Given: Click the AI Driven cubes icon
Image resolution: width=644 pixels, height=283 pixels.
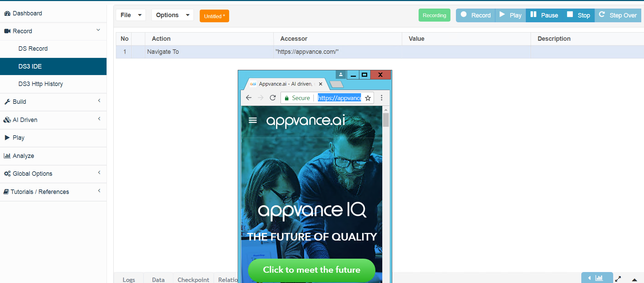Looking at the screenshot, I should point(7,120).
